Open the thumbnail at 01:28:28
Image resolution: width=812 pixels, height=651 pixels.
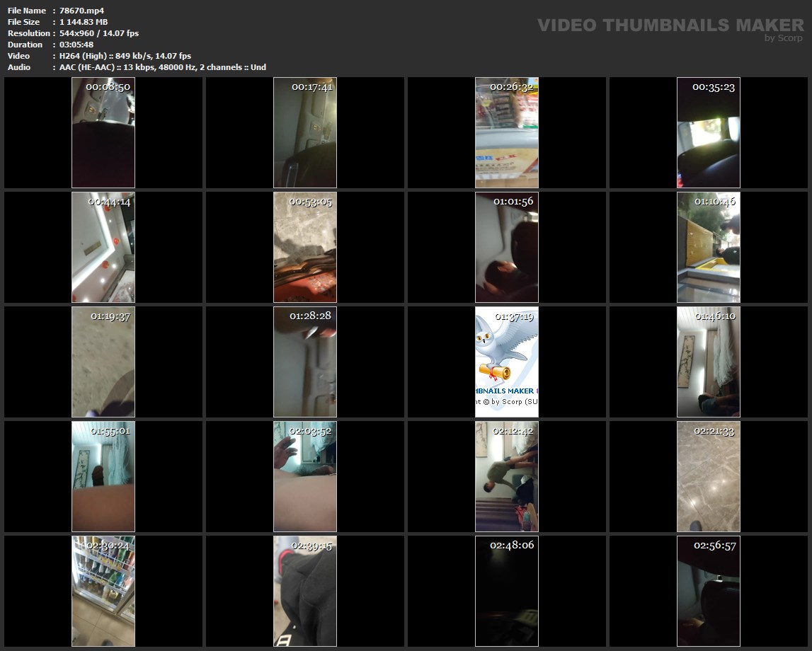[x=305, y=362]
